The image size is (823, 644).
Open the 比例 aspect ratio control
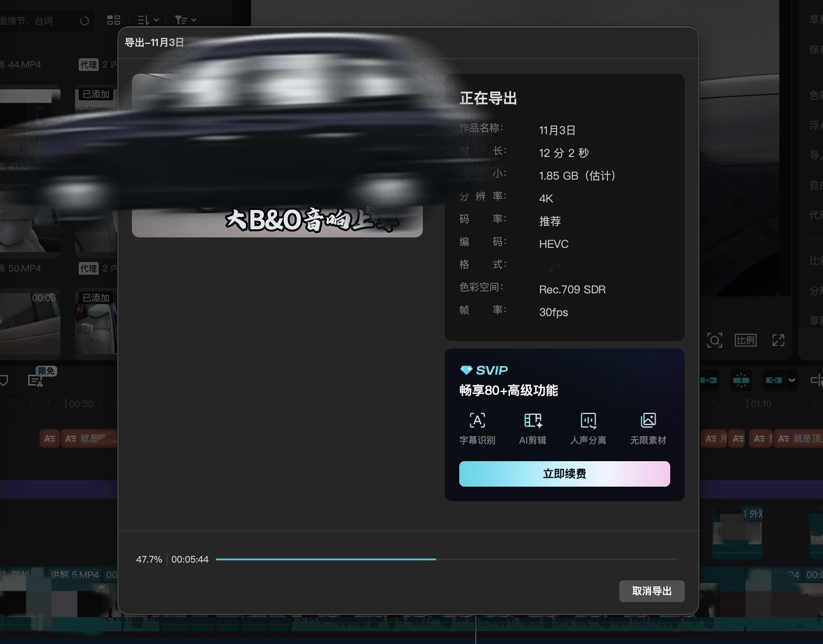[746, 341]
